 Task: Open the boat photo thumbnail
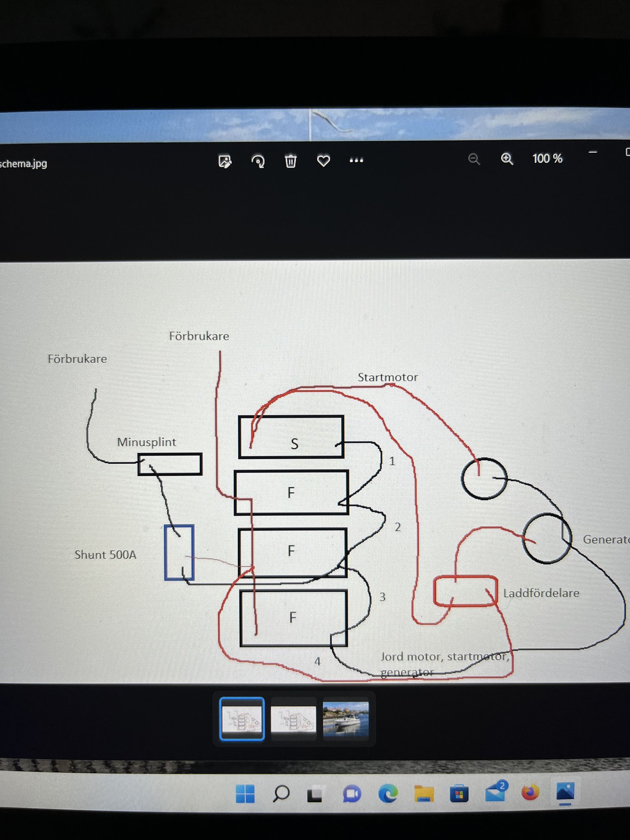click(345, 719)
